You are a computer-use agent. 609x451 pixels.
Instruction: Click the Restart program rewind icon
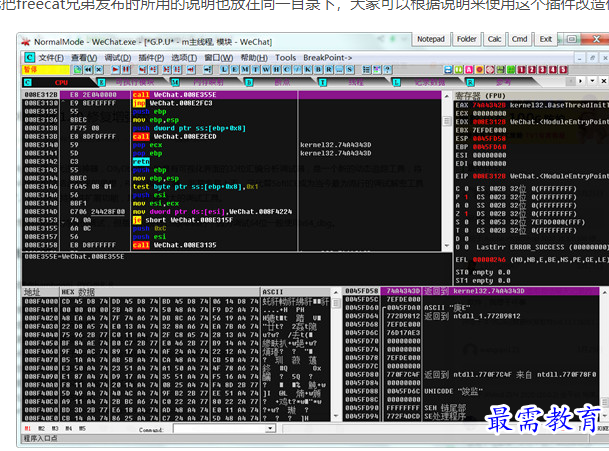click(x=88, y=70)
